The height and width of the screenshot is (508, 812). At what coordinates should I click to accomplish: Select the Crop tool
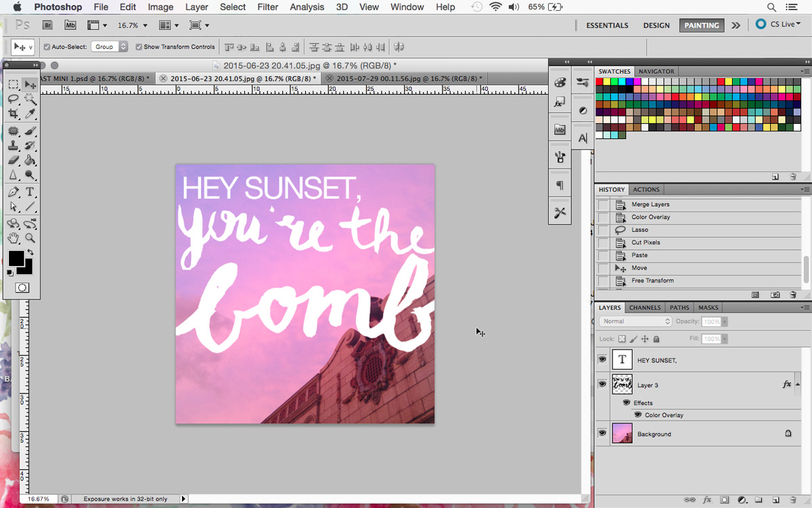coord(13,114)
